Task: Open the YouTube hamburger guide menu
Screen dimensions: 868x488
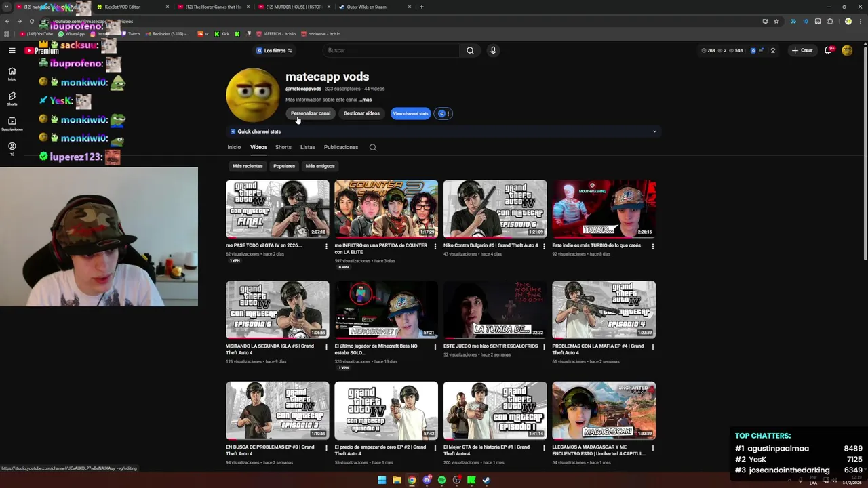Action: (x=12, y=50)
